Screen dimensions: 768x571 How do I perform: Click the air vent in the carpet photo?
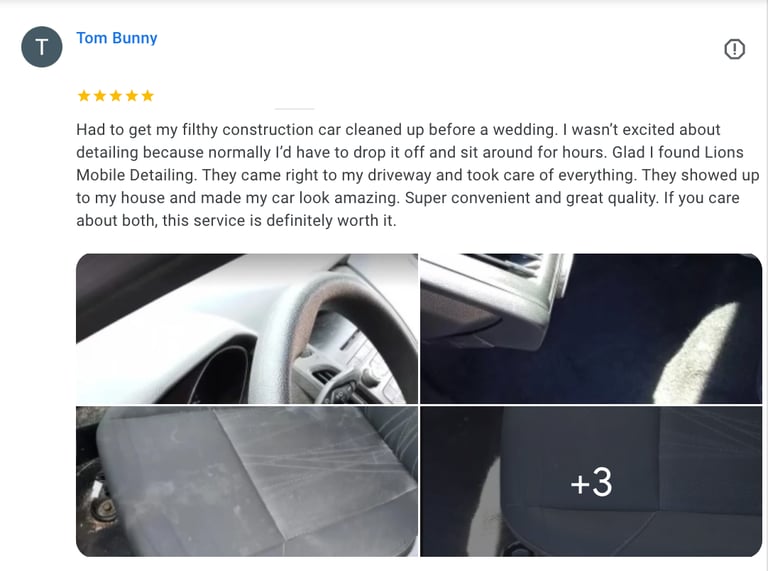tap(509, 263)
